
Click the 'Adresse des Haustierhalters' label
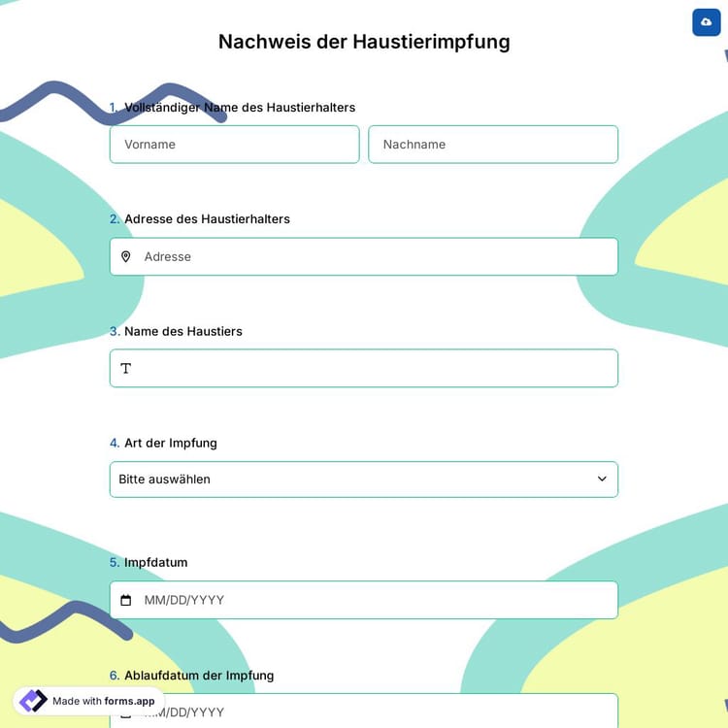207,219
